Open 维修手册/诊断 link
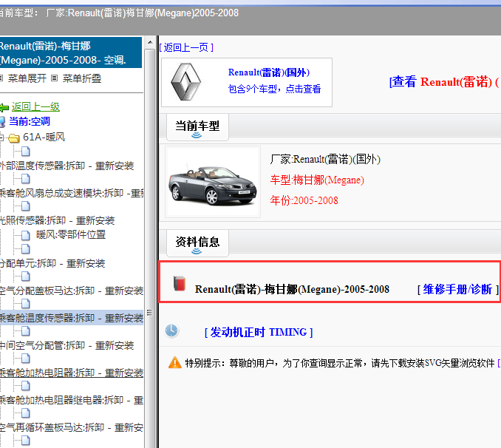 tap(457, 289)
